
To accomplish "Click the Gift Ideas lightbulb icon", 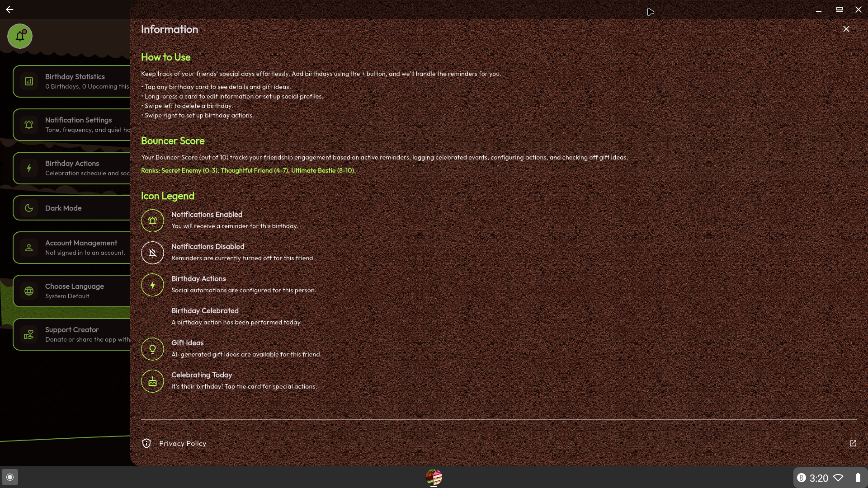I will pyautogui.click(x=152, y=349).
